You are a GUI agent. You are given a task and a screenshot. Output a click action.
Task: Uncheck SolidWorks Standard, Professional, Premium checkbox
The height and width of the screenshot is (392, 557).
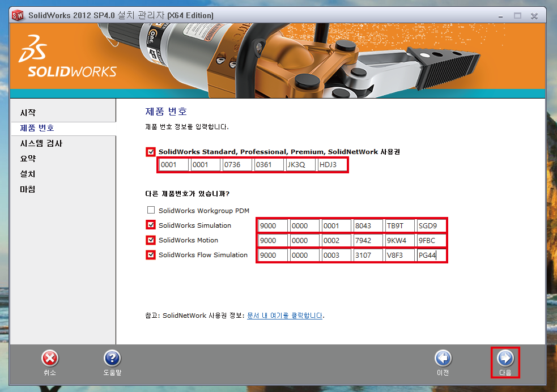click(151, 152)
